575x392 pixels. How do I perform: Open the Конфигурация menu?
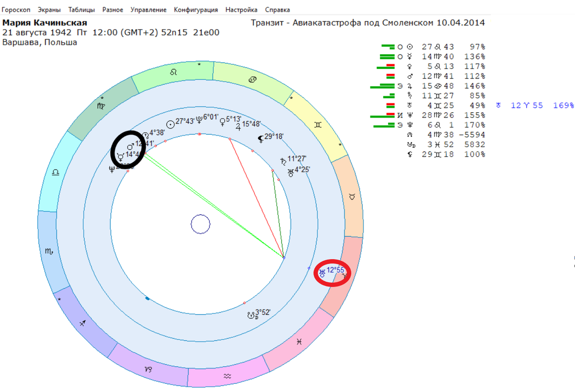[x=196, y=10]
